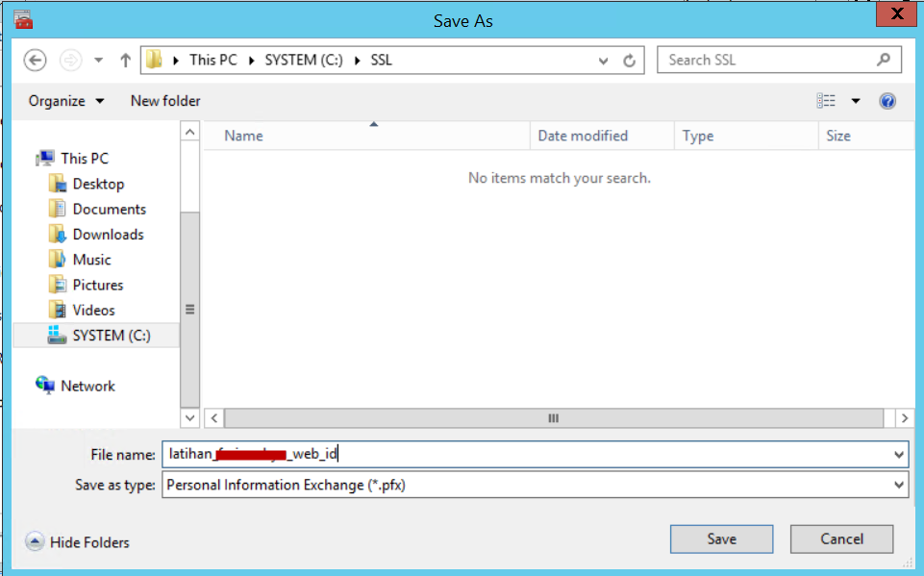The image size is (924, 576).
Task: Open the Organize dropdown menu
Action: (66, 101)
